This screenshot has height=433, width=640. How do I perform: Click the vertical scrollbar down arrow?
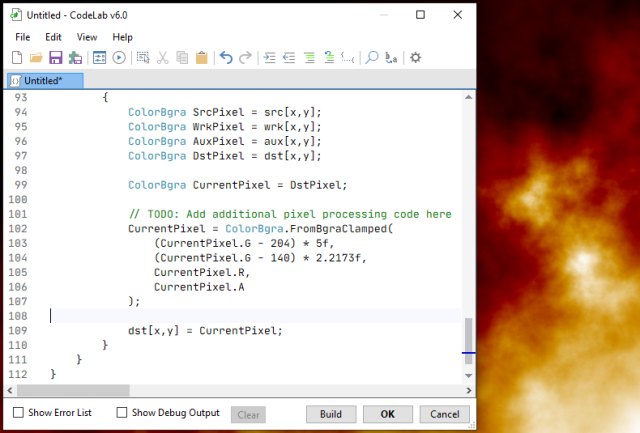tap(469, 375)
